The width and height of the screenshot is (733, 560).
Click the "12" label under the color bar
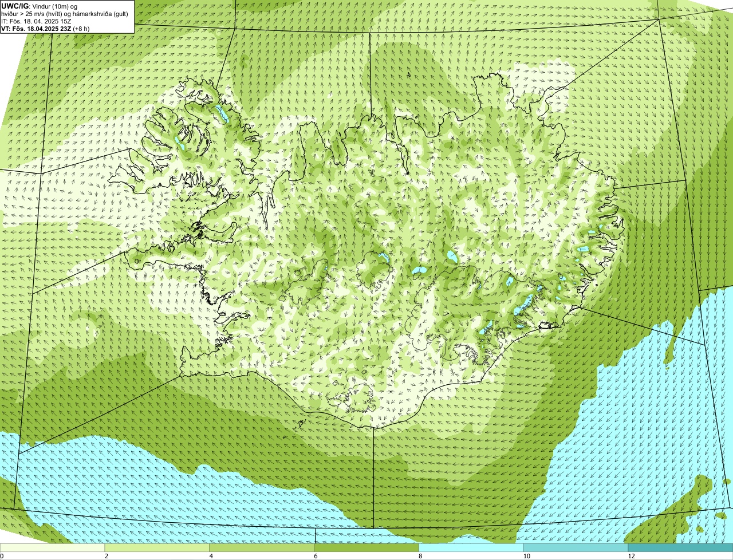631,556
